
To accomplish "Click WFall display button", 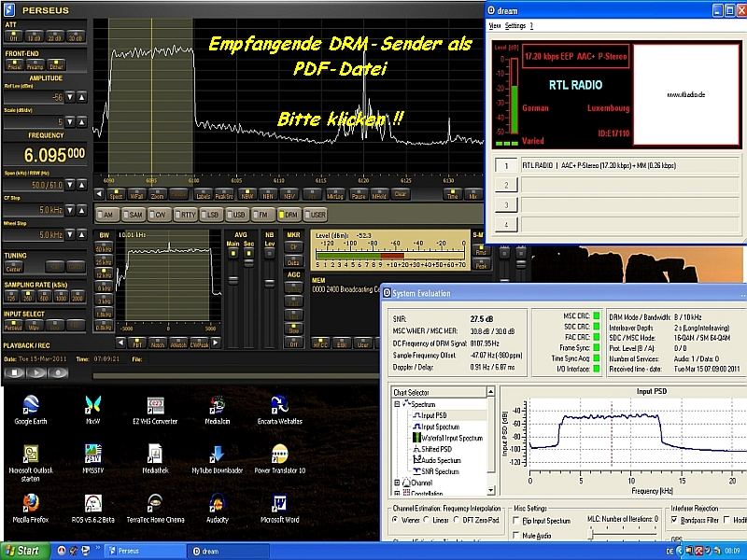I will (x=136, y=195).
